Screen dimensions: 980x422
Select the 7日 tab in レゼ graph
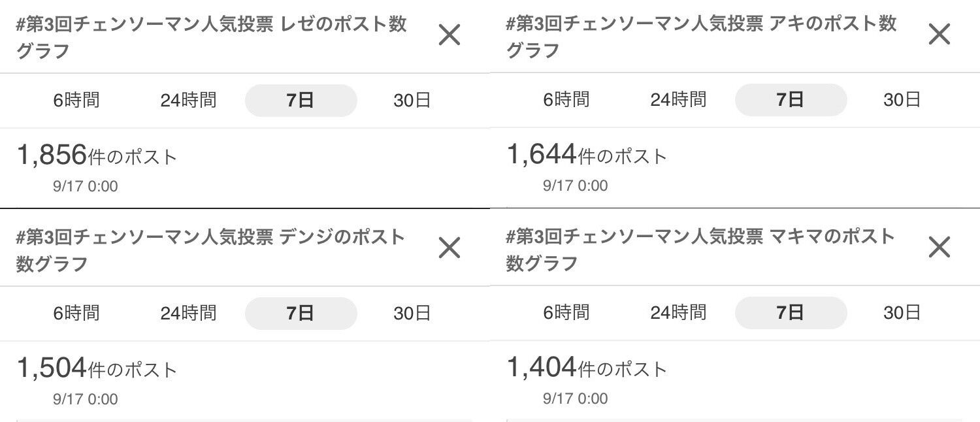tap(301, 101)
